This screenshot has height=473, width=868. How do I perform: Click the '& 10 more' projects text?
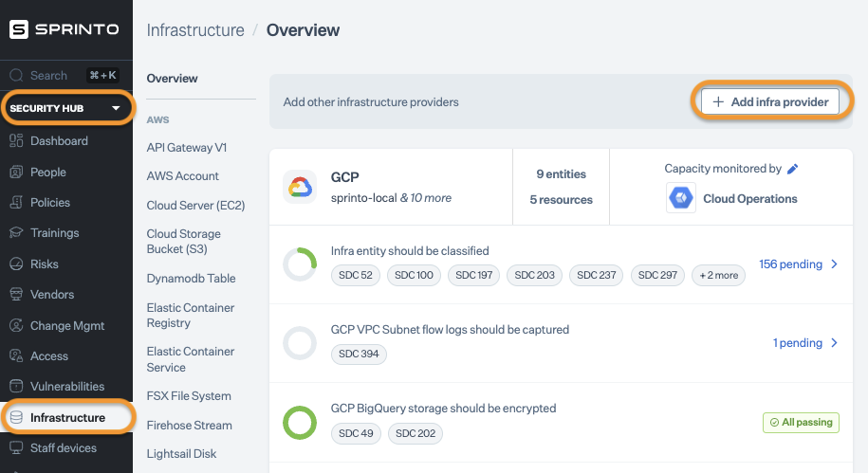click(426, 198)
